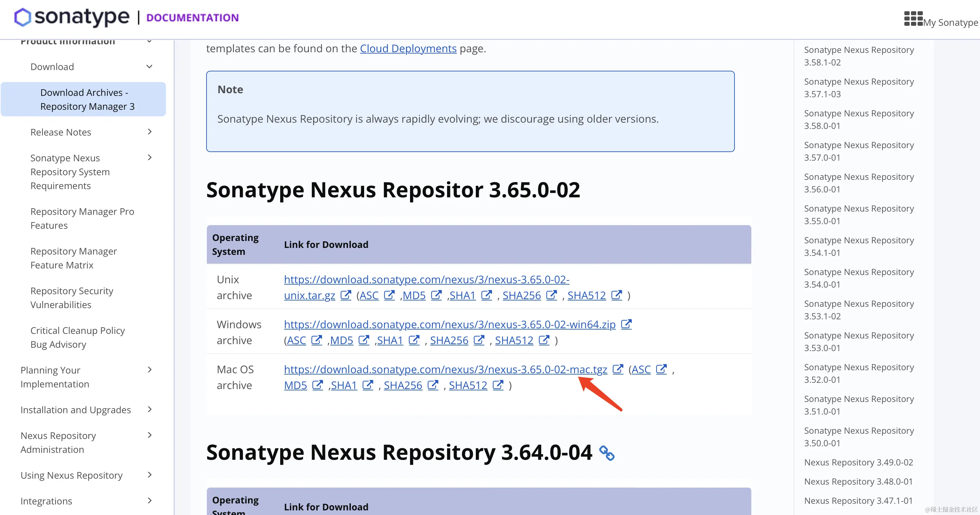Collapse the Download section chevron
The width and height of the screenshot is (980, 515).
tap(149, 67)
